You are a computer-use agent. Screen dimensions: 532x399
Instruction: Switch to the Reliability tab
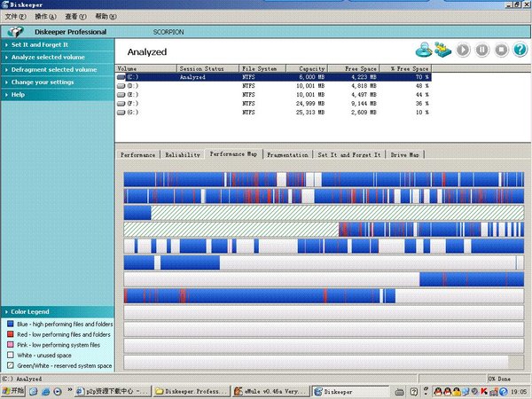(x=183, y=154)
